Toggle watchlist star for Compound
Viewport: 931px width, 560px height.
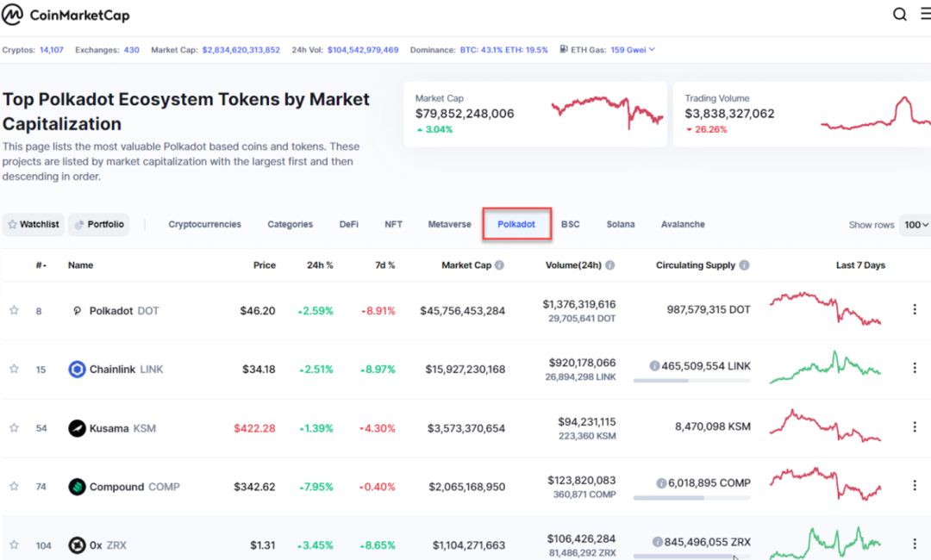[x=15, y=487]
